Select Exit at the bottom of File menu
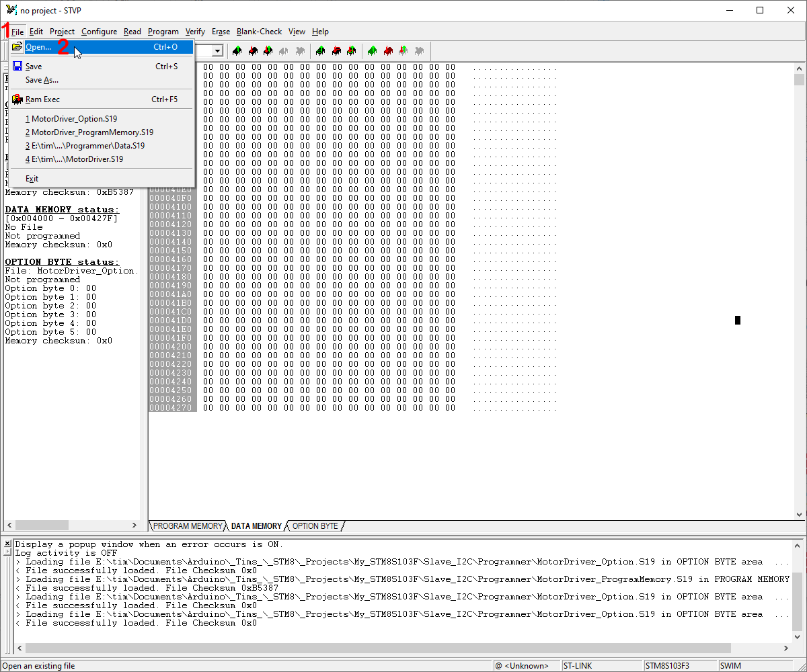807x672 pixels. click(x=32, y=178)
